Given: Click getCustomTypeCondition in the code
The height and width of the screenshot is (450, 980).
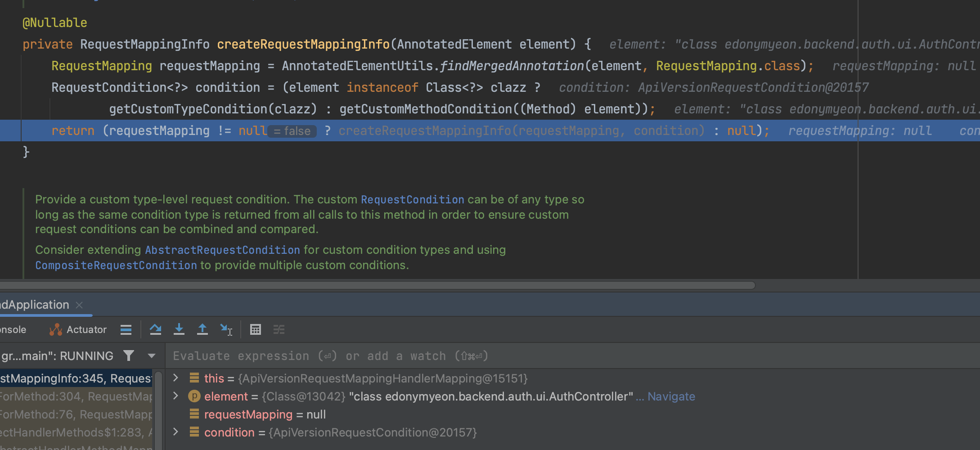Looking at the screenshot, I should click(x=188, y=109).
